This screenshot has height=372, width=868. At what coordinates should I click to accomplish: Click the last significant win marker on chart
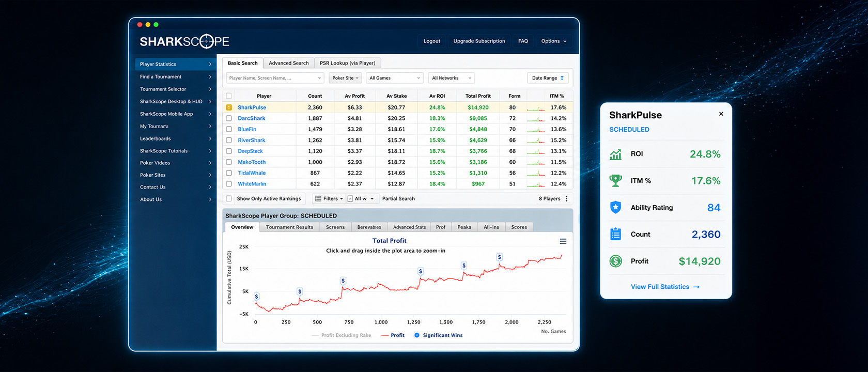pos(499,257)
